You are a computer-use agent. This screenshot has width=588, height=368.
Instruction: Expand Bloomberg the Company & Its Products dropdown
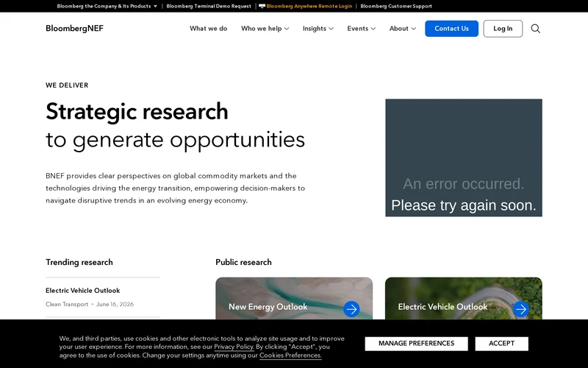107,6
